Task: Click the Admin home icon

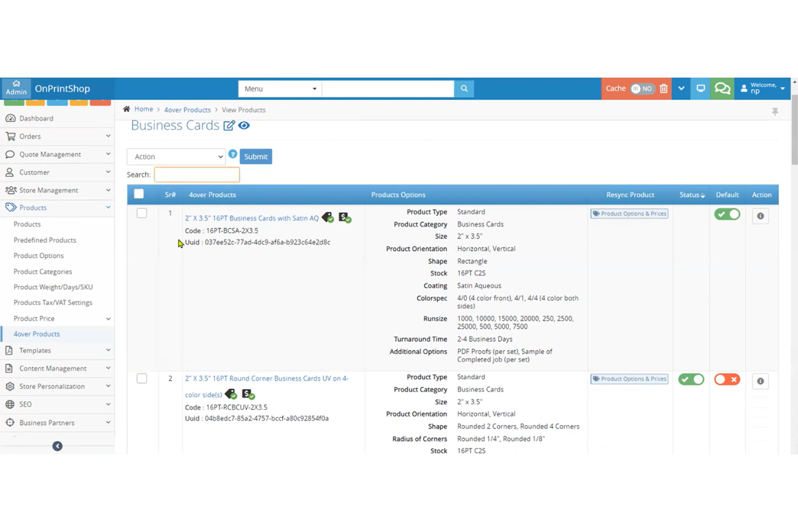Action: pyautogui.click(x=16, y=88)
